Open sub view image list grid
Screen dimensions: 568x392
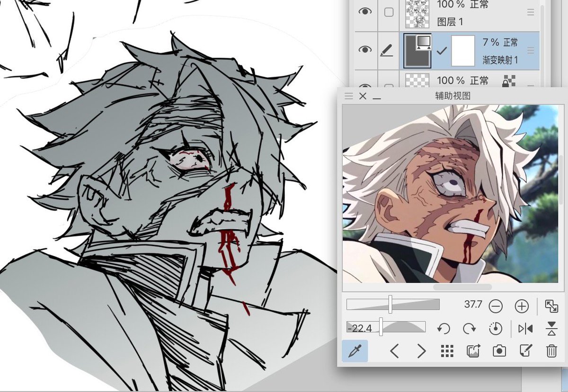[447, 351]
